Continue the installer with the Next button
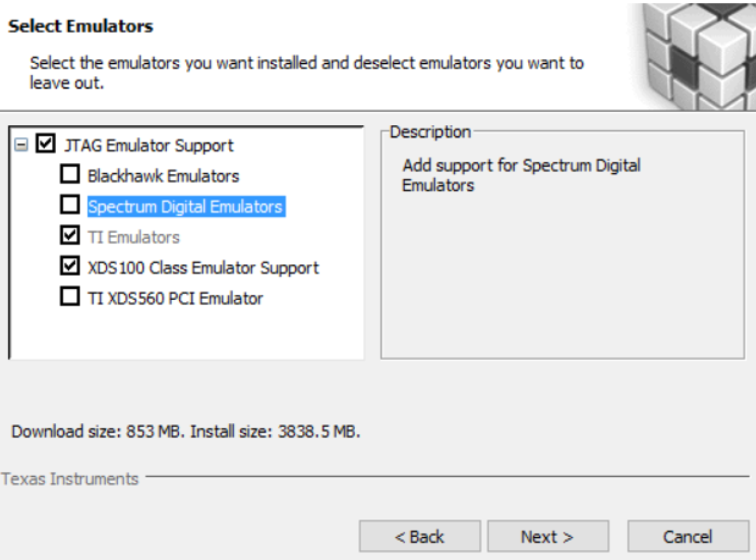This screenshot has width=756, height=560. click(547, 536)
